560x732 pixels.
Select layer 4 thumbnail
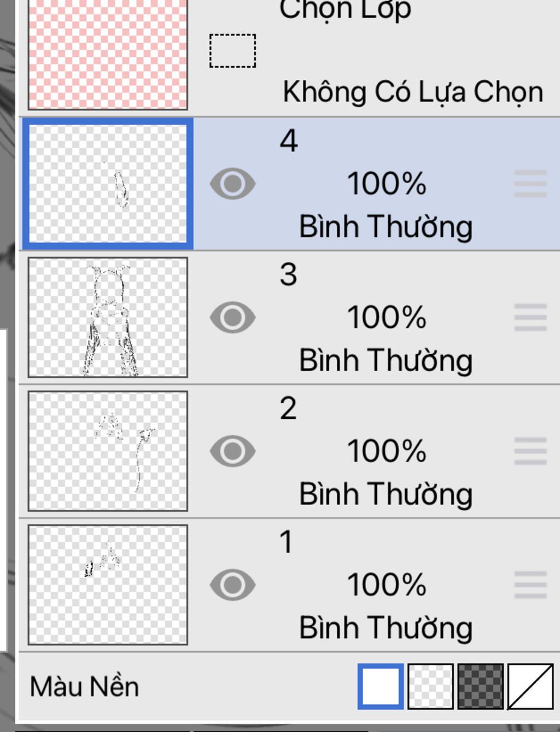click(x=108, y=184)
